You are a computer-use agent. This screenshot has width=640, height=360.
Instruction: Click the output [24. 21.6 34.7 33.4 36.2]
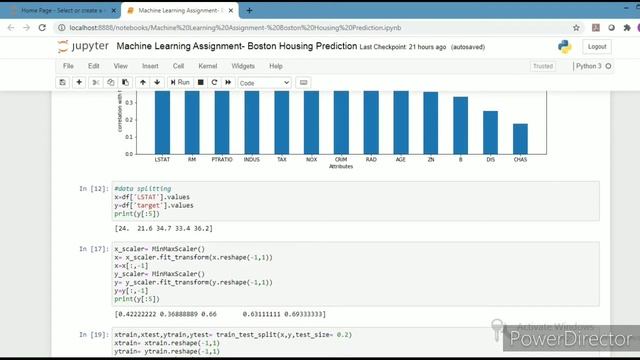tap(164, 228)
